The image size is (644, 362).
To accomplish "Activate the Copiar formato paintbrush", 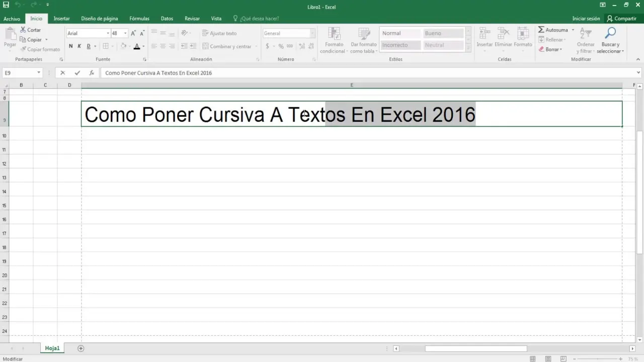I will [40, 49].
